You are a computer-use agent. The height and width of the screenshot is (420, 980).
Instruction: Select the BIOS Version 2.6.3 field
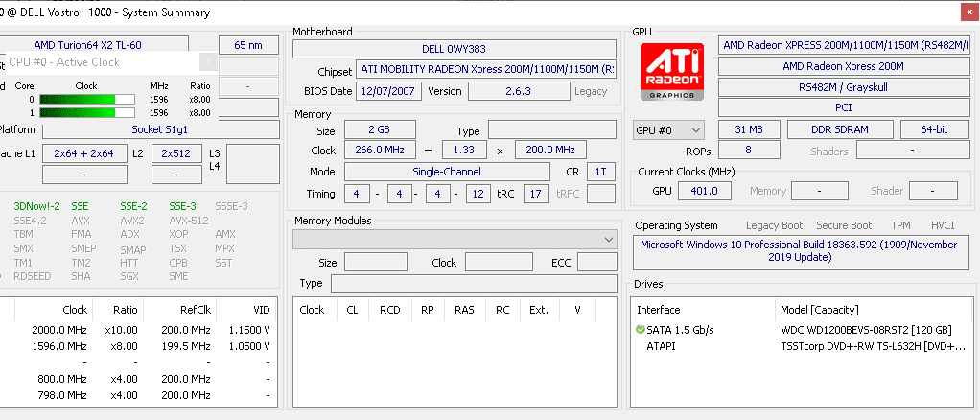tap(518, 91)
